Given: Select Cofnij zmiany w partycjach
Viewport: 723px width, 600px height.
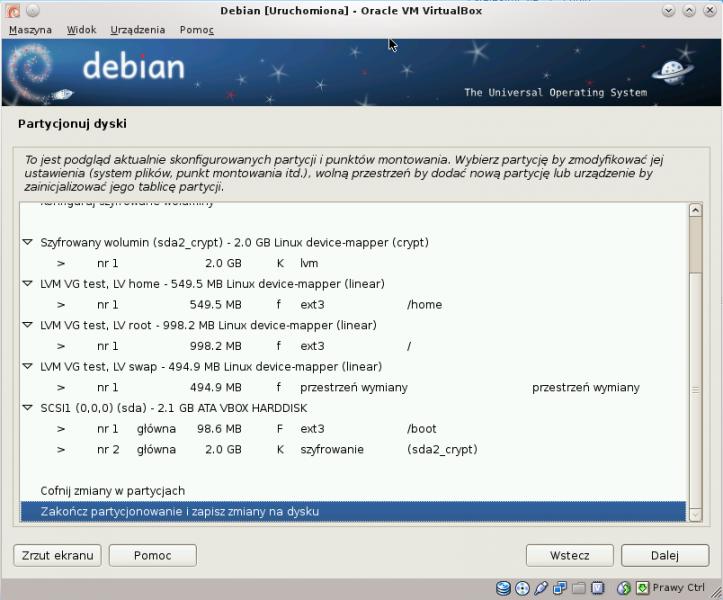Looking at the screenshot, I should point(112,491).
